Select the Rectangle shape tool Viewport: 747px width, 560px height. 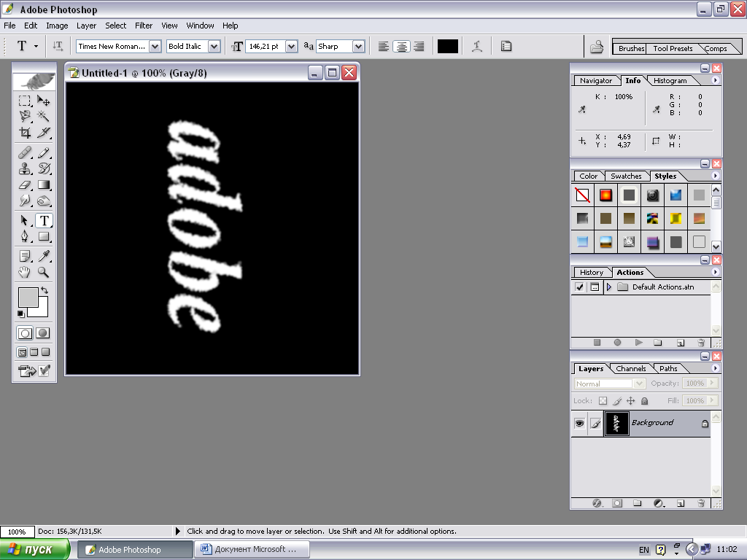(43, 237)
